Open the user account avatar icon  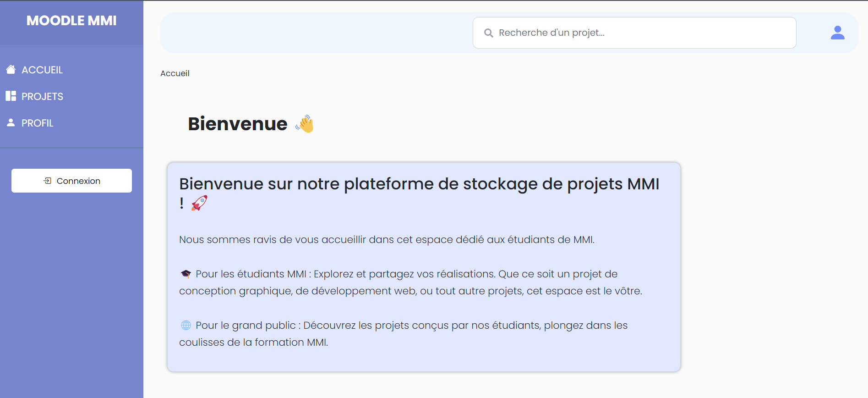[x=838, y=33]
